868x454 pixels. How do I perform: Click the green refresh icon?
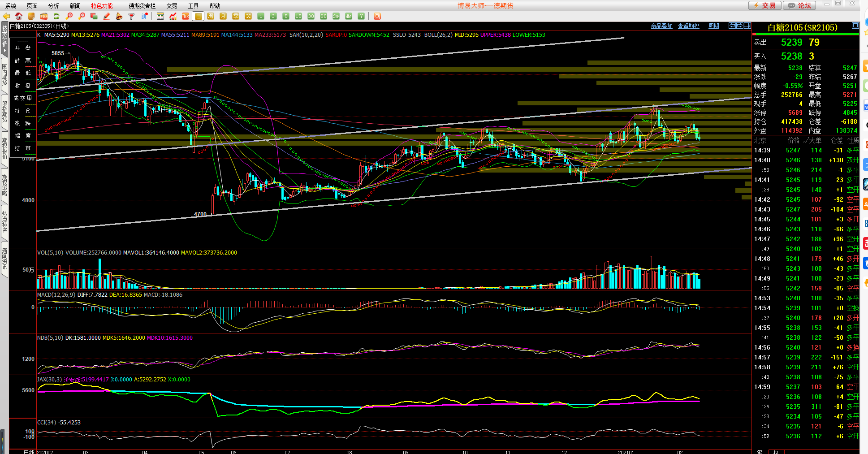(56, 16)
